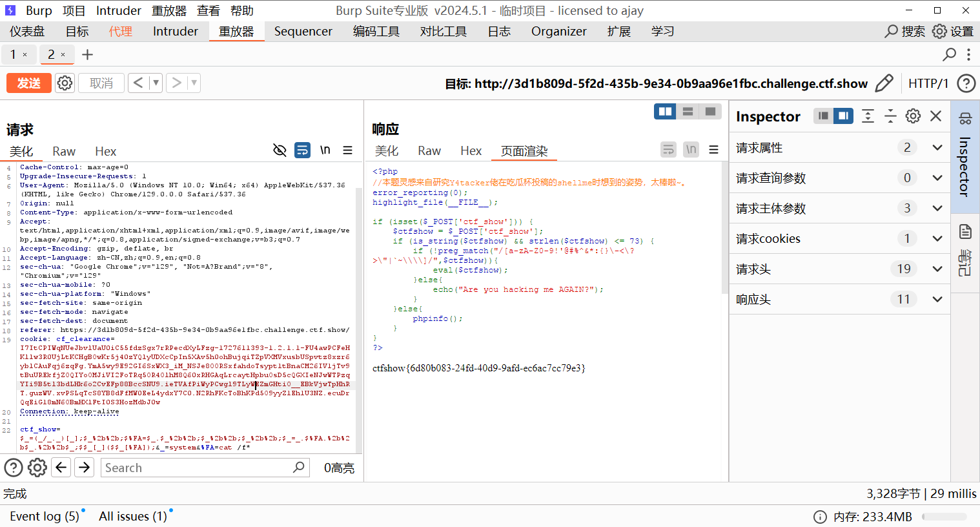
Task: Open the Inspector settings gear
Action: 913,116
